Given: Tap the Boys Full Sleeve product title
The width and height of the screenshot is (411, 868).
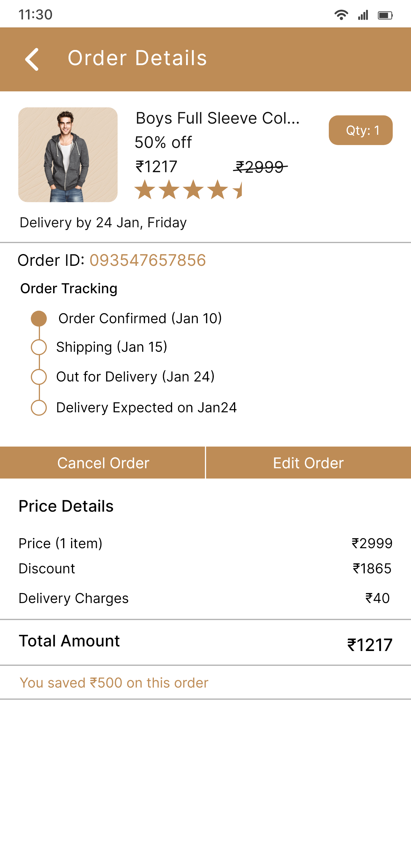Looking at the screenshot, I should [x=217, y=118].
